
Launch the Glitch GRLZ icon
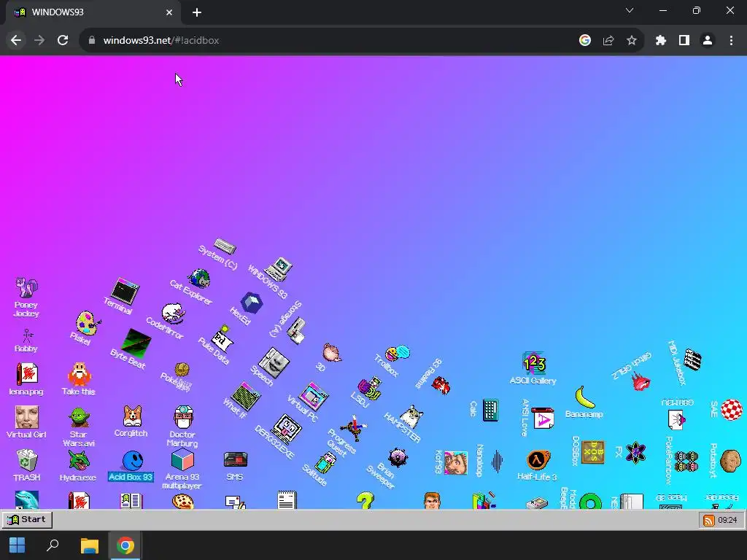tap(640, 381)
